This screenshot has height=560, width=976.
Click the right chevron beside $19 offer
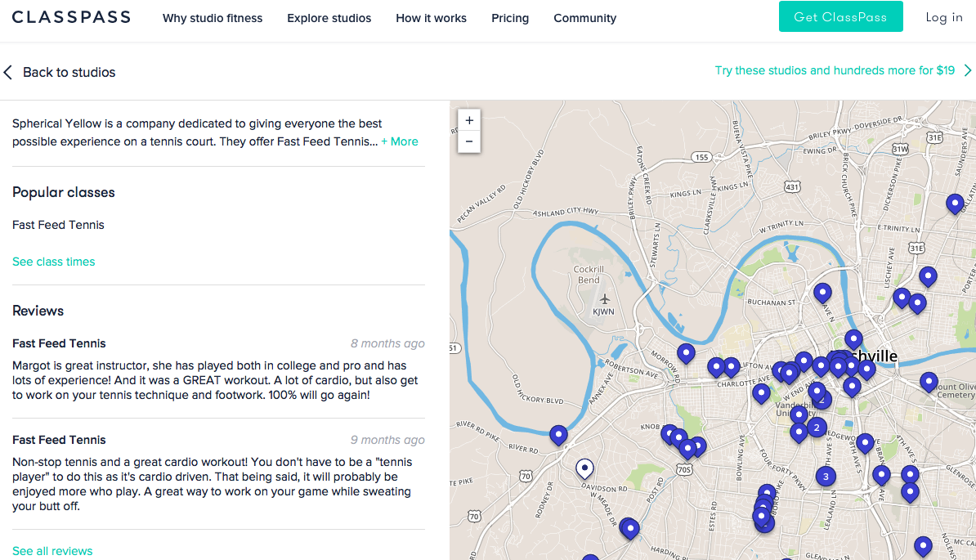[x=967, y=70]
